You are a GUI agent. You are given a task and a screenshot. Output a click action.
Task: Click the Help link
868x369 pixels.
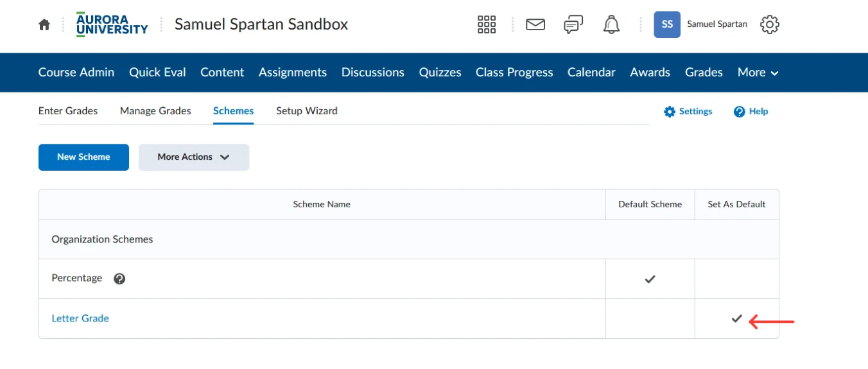(751, 112)
